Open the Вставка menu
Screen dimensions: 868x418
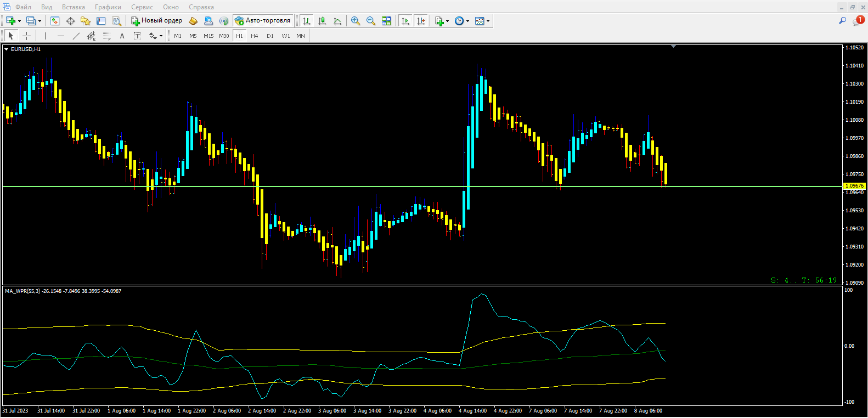(74, 7)
